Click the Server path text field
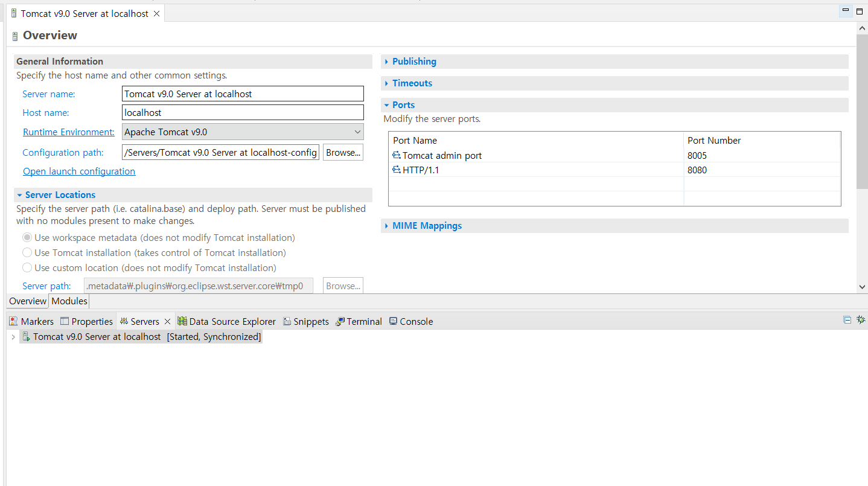Screen dimensions: 868x486 coord(199,286)
